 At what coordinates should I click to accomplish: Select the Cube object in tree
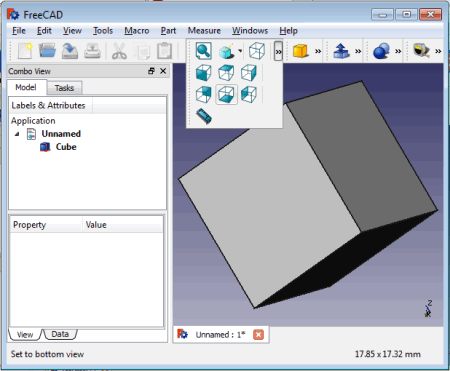66,147
